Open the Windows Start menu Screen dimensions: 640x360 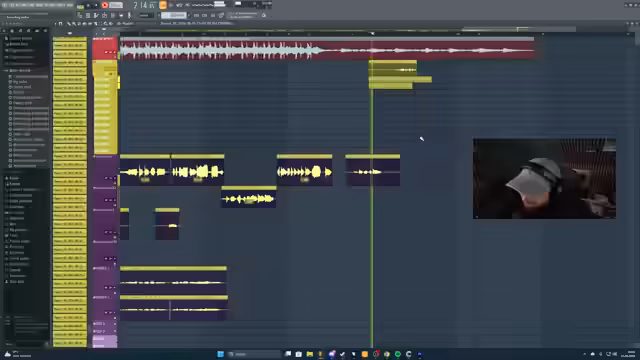220,354
